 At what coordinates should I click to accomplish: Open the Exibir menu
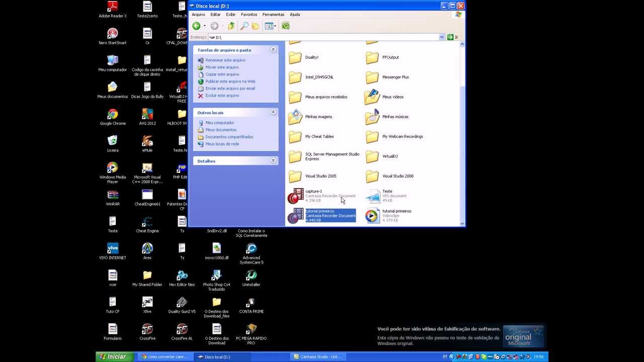[230, 15]
